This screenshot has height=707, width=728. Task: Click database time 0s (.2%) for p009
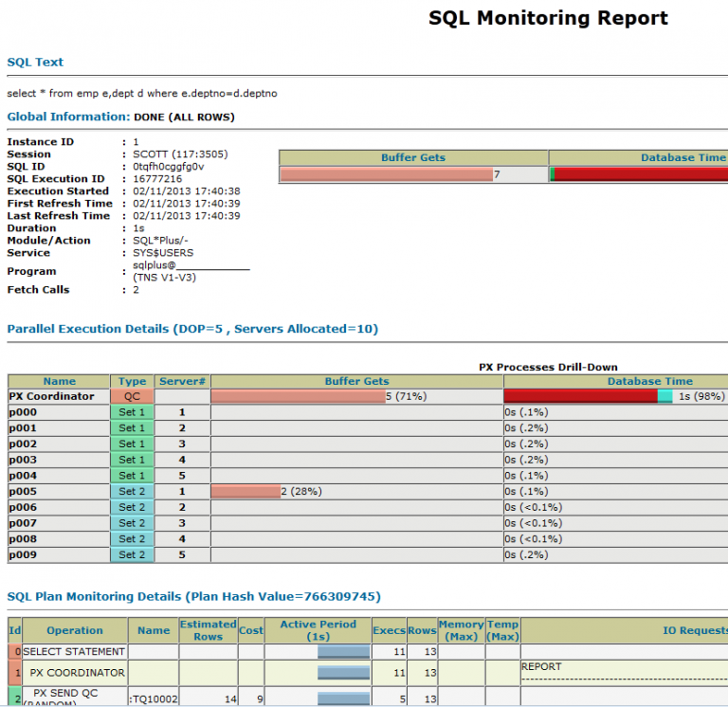pyautogui.click(x=526, y=554)
